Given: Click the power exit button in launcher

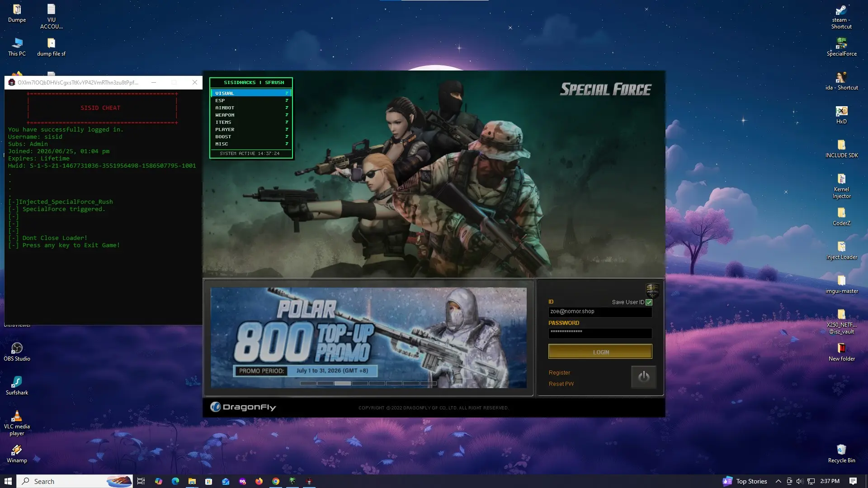Looking at the screenshot, I should [x=644, y=376].
